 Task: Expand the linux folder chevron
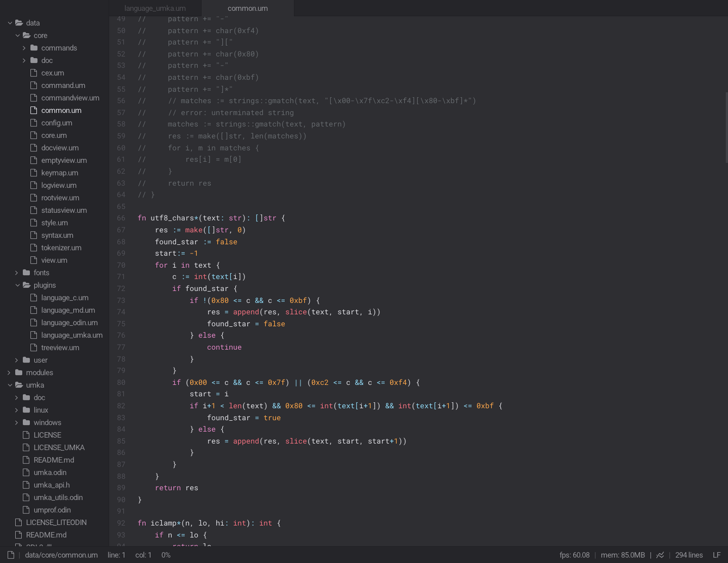tap(16, 410)
